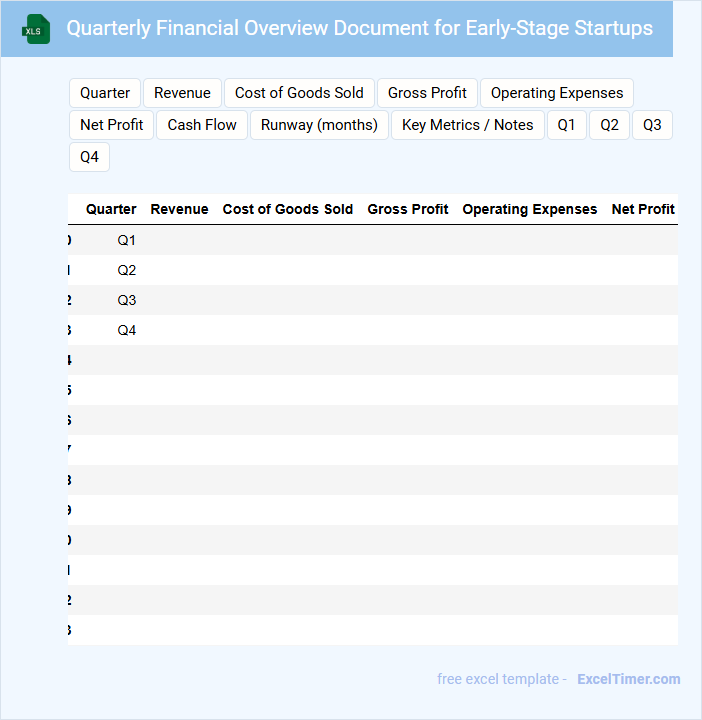The width and height of the screenshot is (702, 720).
Task: Select the Q3 cell in the table
Action: point(127,300)
